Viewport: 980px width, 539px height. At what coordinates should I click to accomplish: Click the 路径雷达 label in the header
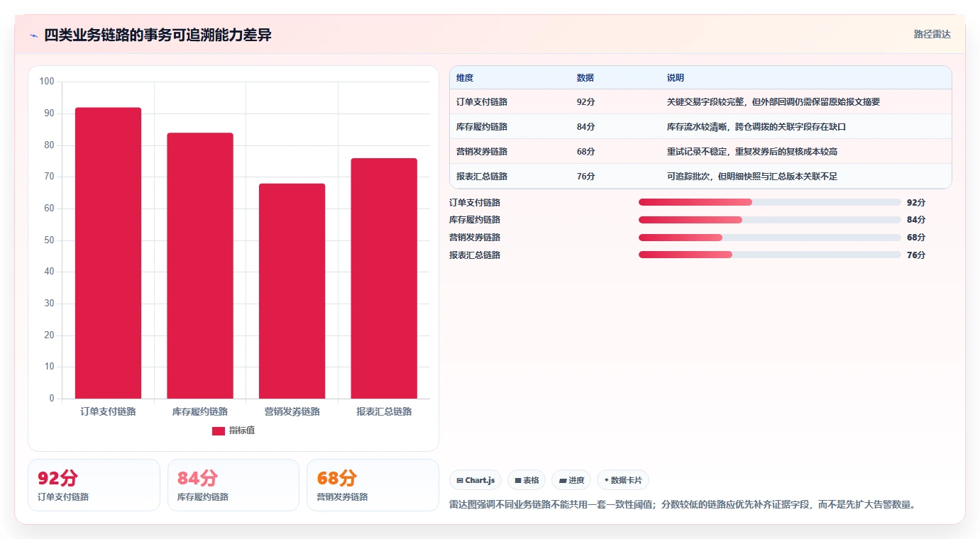[x=932, y=34]
